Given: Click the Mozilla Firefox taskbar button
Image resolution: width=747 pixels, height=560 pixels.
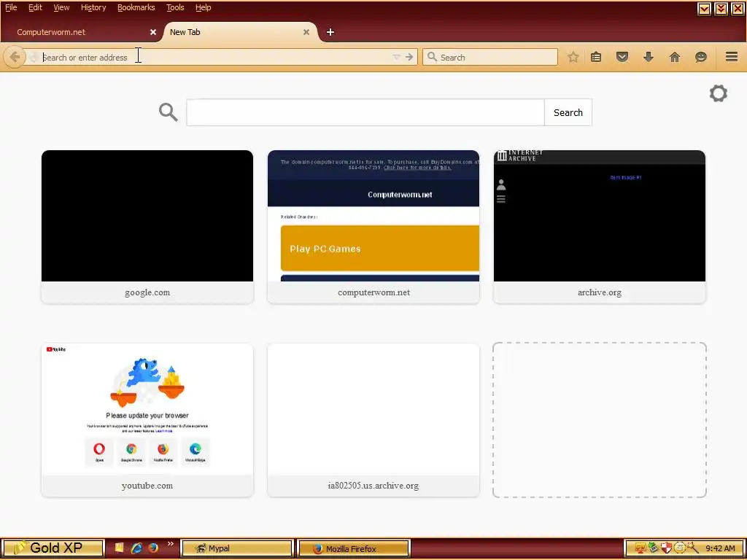Looking at the screenshot, I should [354, 548].
